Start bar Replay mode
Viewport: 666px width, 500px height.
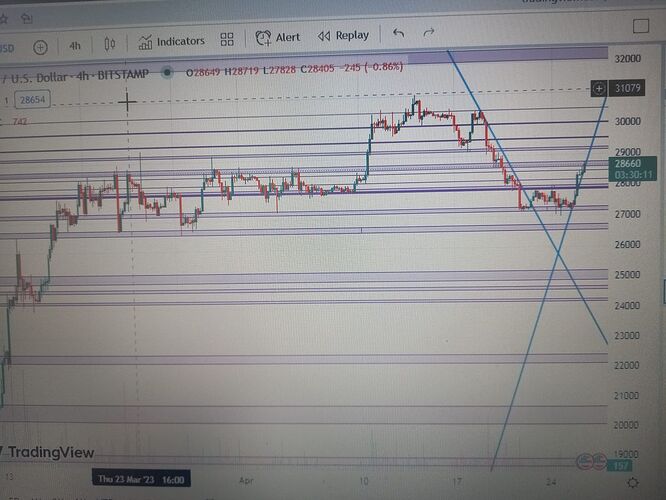(343, 35)
